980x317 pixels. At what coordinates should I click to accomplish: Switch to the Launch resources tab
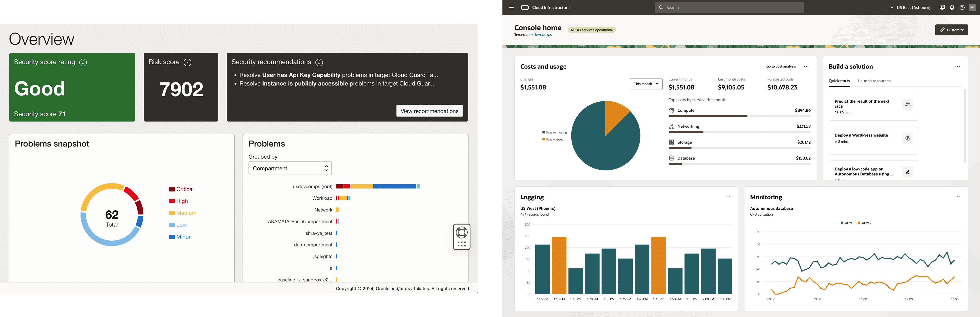point(874,81)
